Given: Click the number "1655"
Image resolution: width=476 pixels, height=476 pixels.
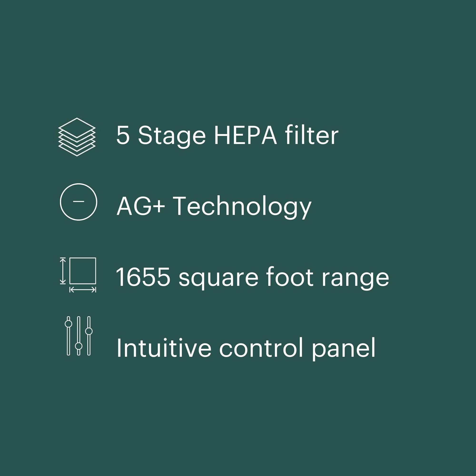Looking at the screenshot, I should click(x=143, y=277).
